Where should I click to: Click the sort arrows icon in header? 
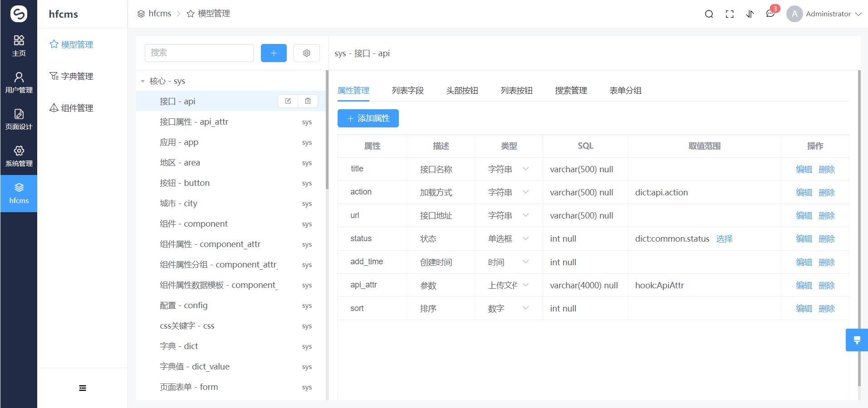point(750,14)
